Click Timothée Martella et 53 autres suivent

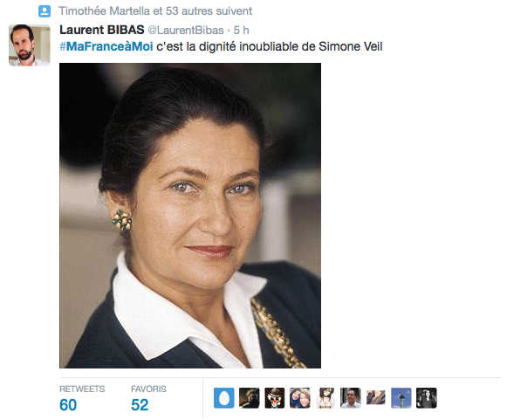155,11
